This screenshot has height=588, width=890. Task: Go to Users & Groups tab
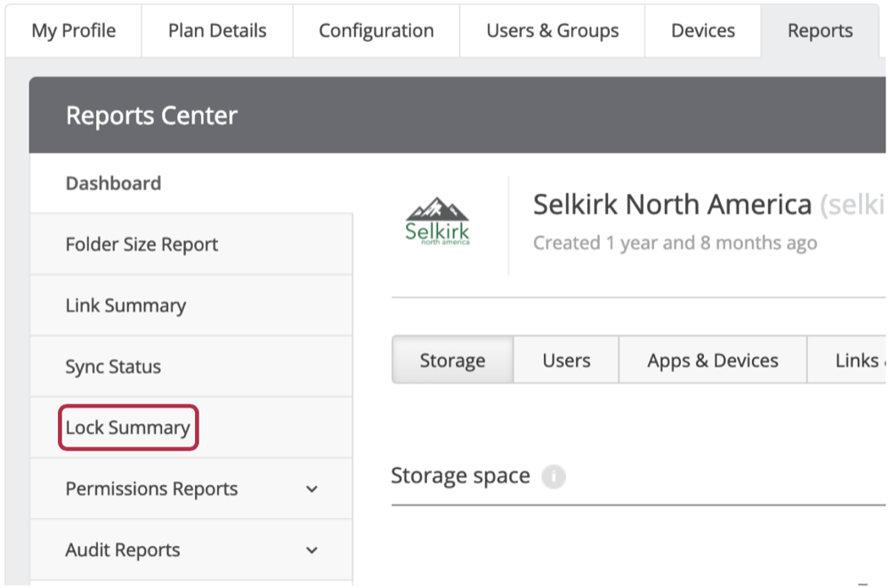click(x=553, y=30)
